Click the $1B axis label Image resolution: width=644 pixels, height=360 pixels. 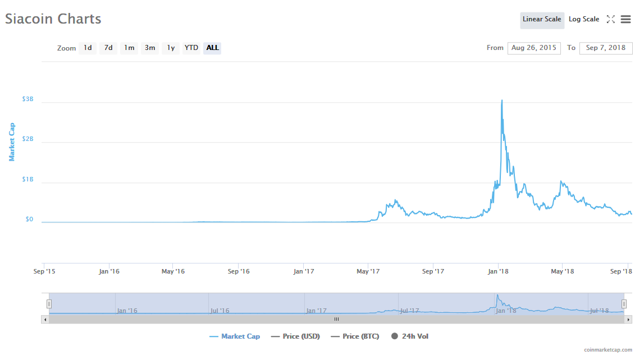coord(28,179)
